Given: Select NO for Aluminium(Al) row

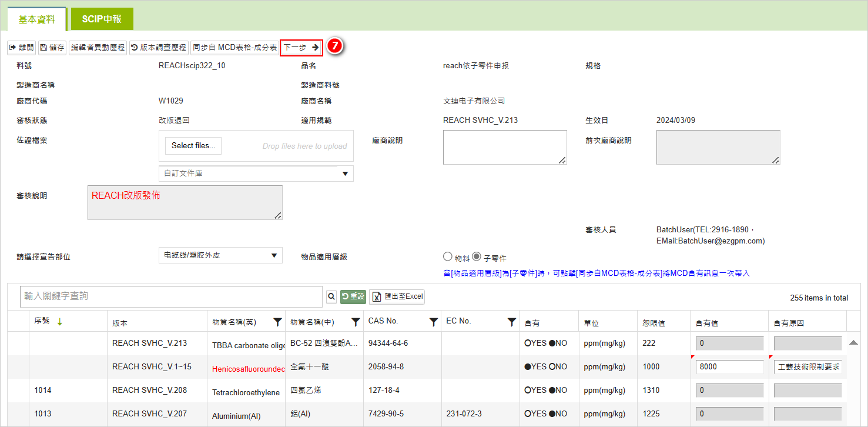Looking at the screenshot, I should pos(552,414).
